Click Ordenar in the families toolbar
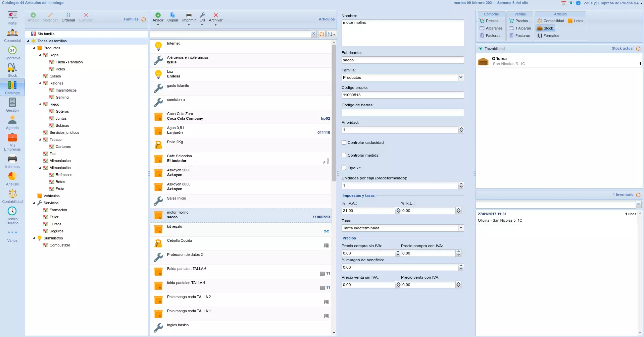 (68, 17)
